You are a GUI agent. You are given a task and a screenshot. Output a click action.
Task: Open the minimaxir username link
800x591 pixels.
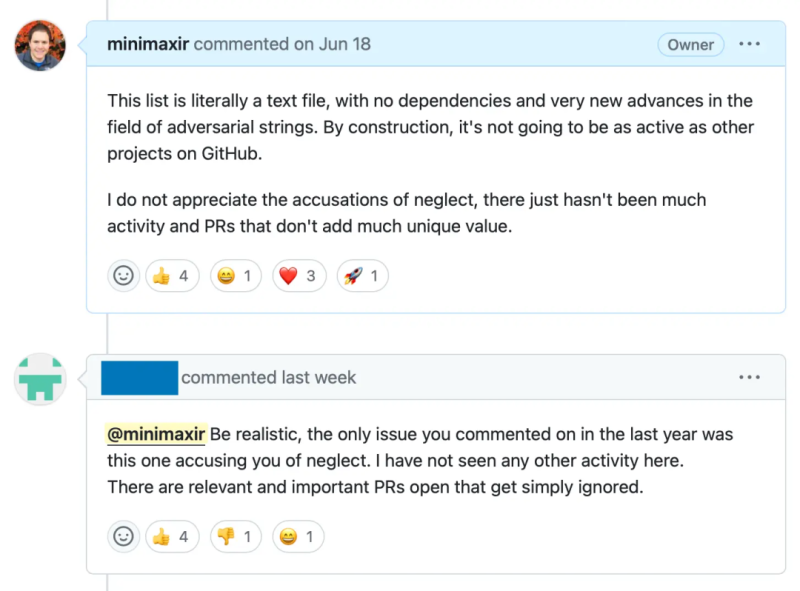click(x=148, y=44)
